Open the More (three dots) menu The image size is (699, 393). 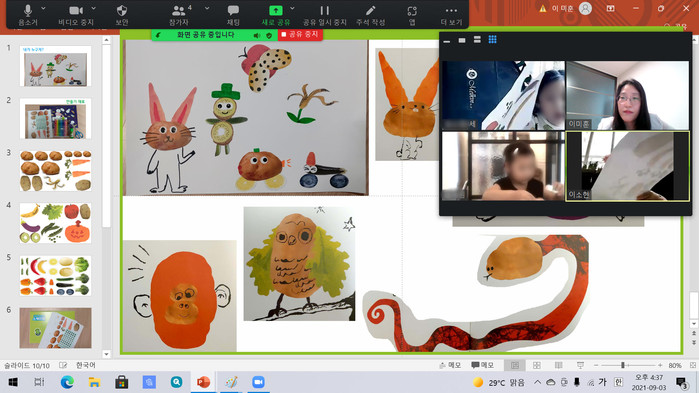pos(451,14)
